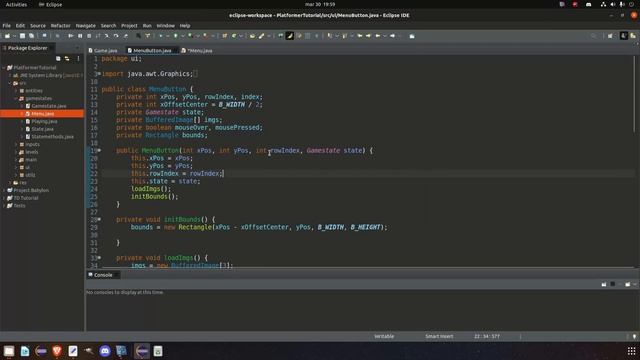Click the Resume debug icon
The width and height of the screenshot is (640, 360).
coord(71,36)
